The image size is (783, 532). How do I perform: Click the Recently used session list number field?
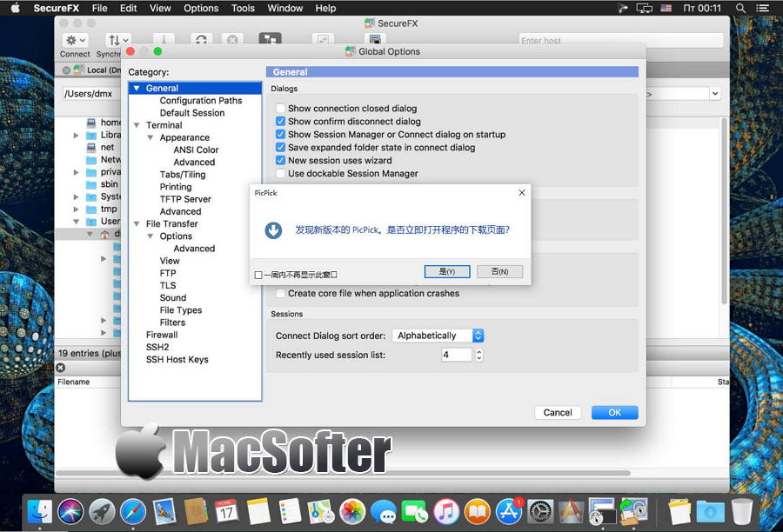(x=457, y=355)
